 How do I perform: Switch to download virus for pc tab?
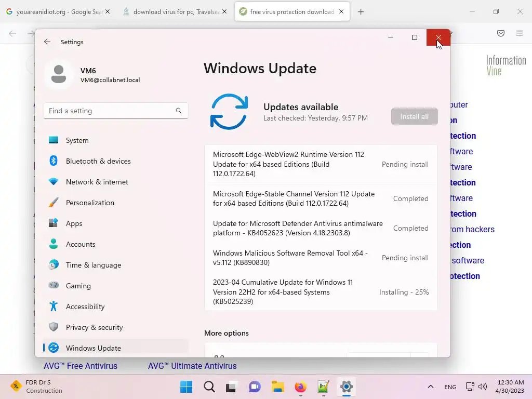click(176, 12)
